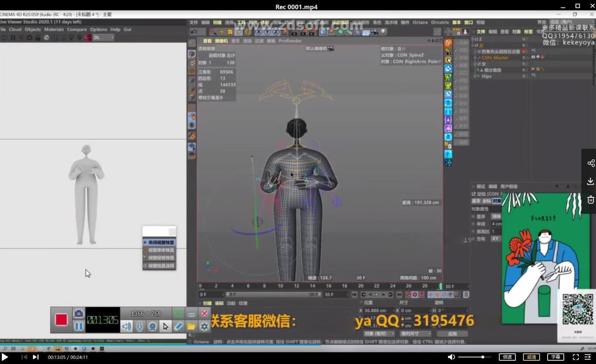Toggle the recorder webcam capture

pos(152,327)
